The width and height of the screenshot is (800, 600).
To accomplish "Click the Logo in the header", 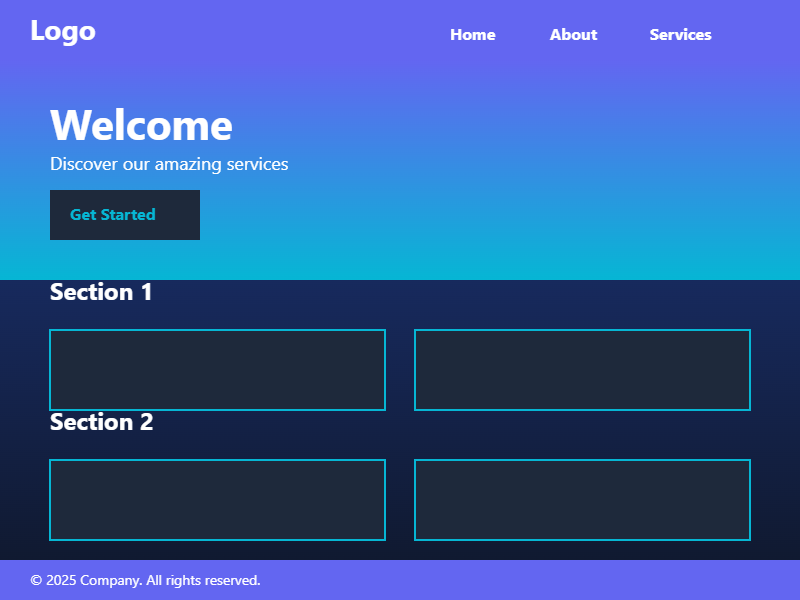I will (x=64, y=31).
